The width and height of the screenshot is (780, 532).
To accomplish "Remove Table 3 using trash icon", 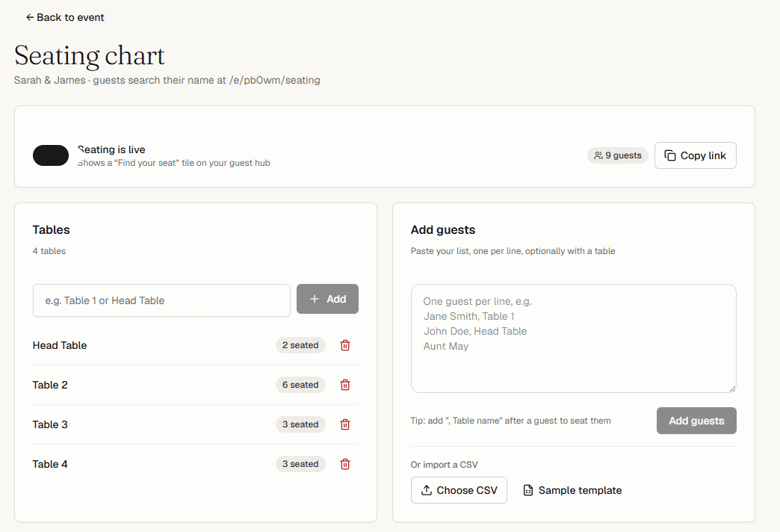I will (344, 424).
